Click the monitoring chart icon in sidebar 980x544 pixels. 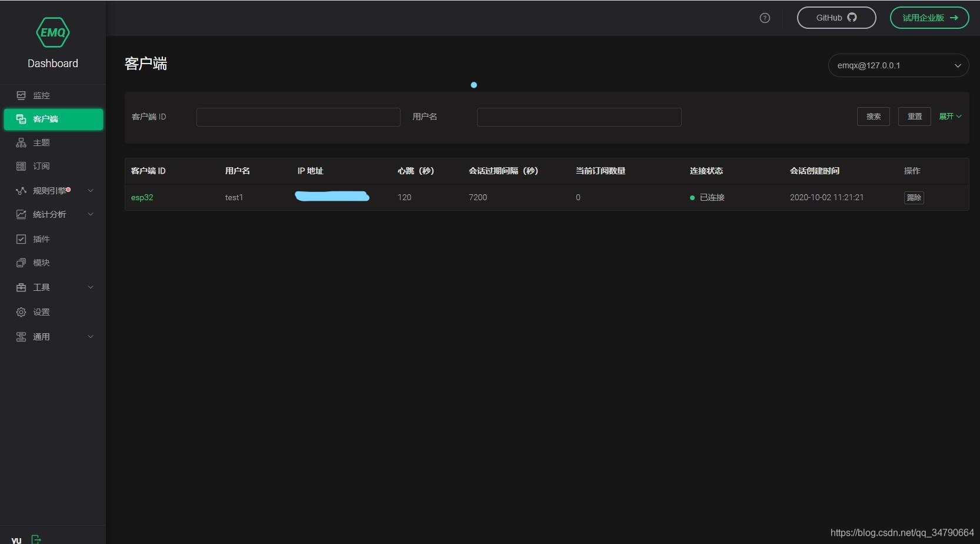tap(21, 95)
